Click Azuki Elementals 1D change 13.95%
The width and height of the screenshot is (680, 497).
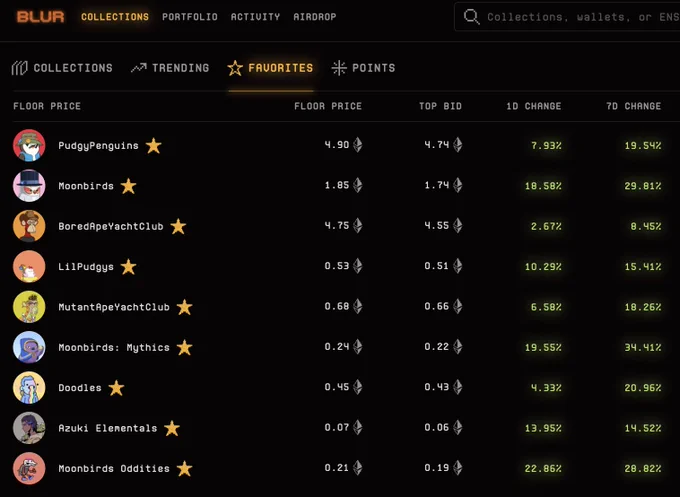click(x=543, y=428)
